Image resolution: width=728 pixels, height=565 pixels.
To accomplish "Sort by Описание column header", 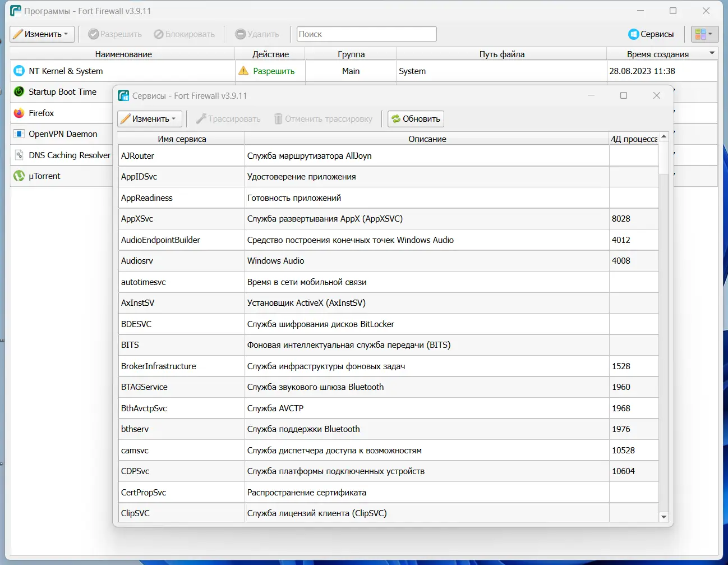I will click(427, 139).
